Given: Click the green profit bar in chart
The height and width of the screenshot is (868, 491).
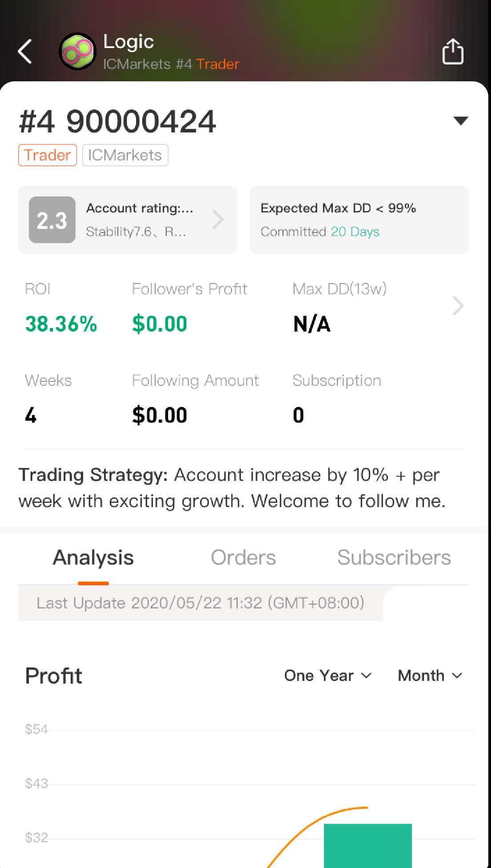Looking at the screenshot, I should (x=367, y=845).
